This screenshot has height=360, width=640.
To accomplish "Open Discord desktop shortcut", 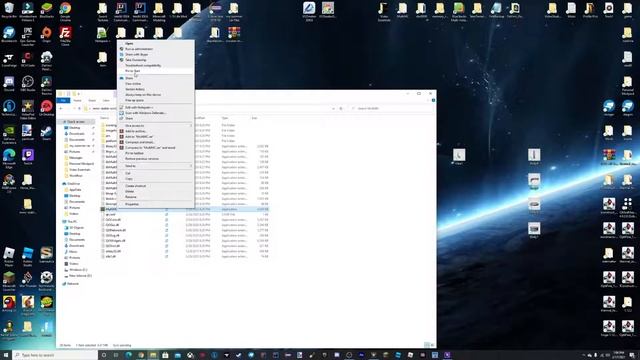I will tap(9, 84).
